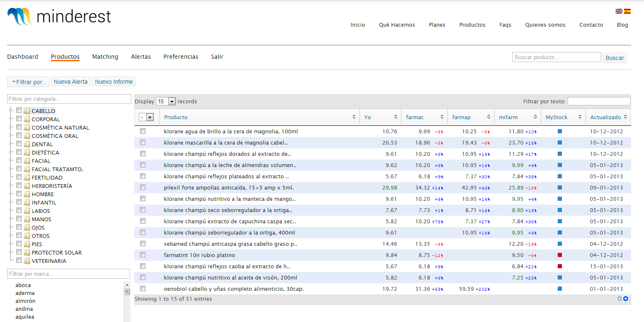The image size is (644, 322).
Task: Focus the Filtrar por categoría field
Action: click(69, 99)
